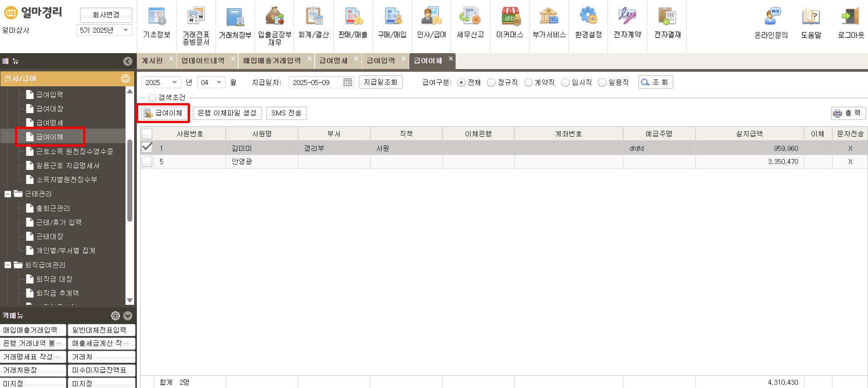Click the 출력 print button
868x388 pixels.
pyautogui.click(x=848, y=113)
